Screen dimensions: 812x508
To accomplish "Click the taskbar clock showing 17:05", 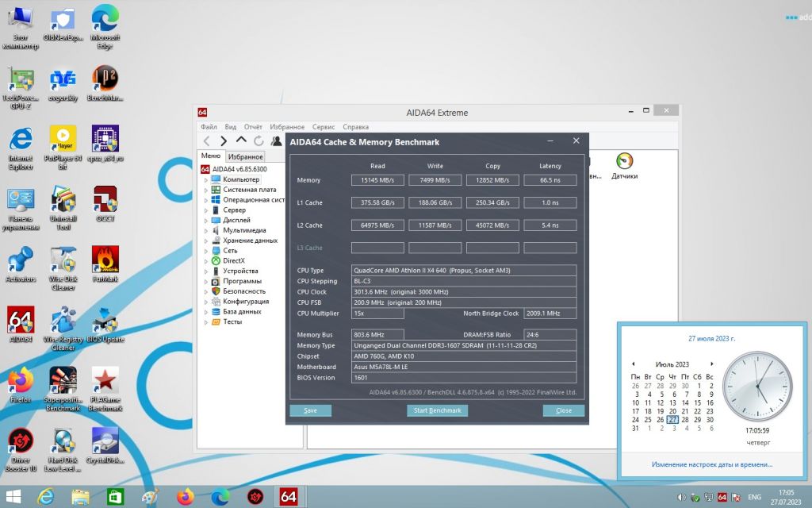I will click(x=786, y=497).
